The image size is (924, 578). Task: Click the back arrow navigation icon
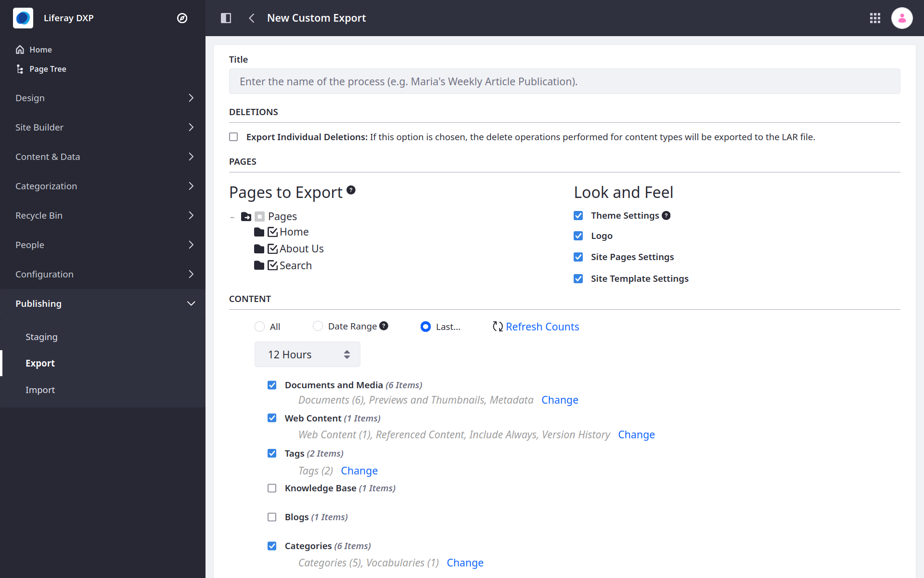252,18
